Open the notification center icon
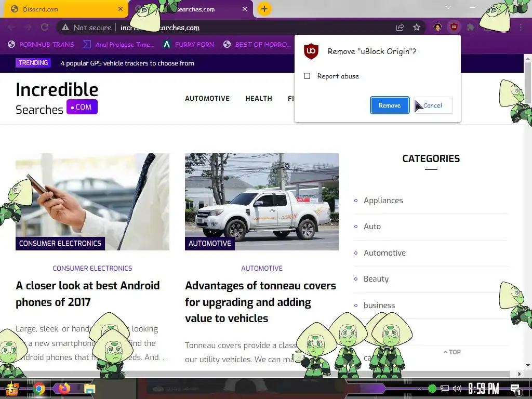Screen dimensions: 532x399 coord(515,389)
